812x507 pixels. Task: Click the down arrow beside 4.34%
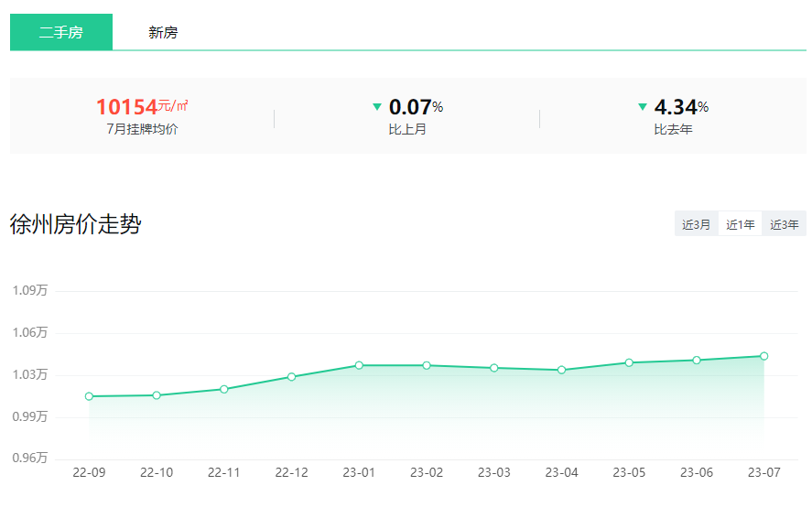[x=642, y=107]
